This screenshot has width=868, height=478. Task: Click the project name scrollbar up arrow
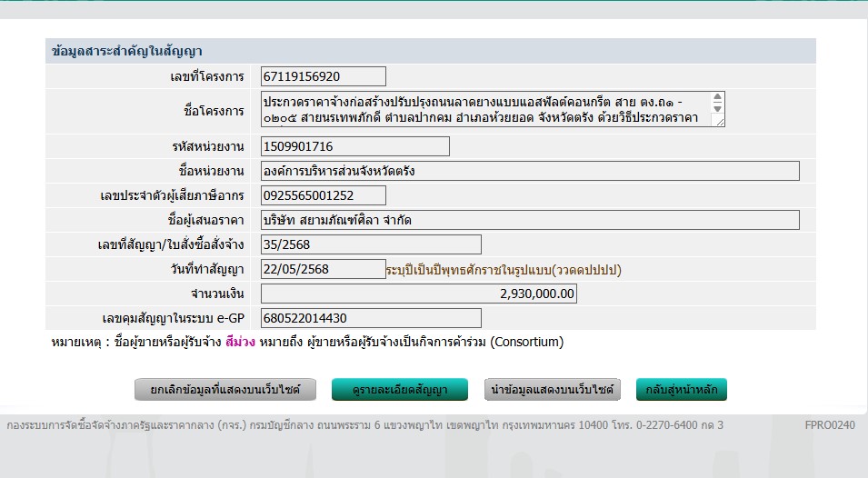point(717,97)
